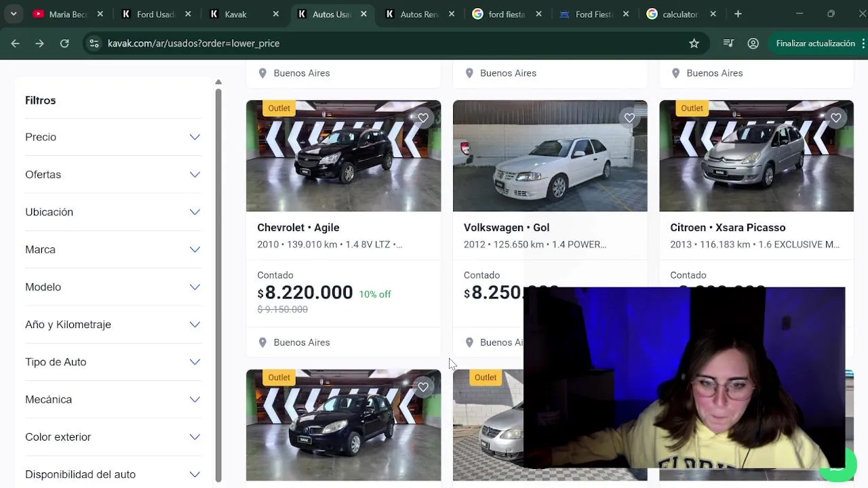The width and height of the screenshot is (868, 488).
Task: Expand Disponibilidad del auto filter
Action: 113,474
